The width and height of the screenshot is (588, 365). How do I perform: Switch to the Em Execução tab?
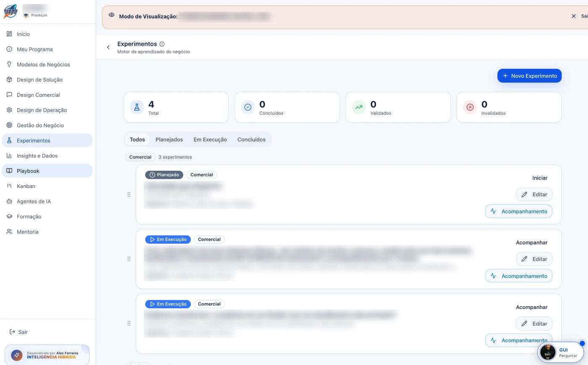pos(210,139)
